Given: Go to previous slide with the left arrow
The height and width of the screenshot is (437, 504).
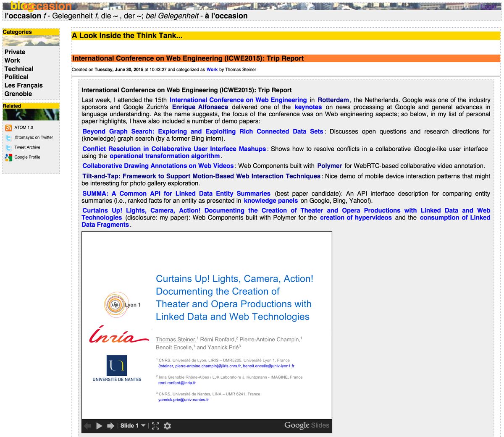Looking at the screenshot, I should point(88,426).
